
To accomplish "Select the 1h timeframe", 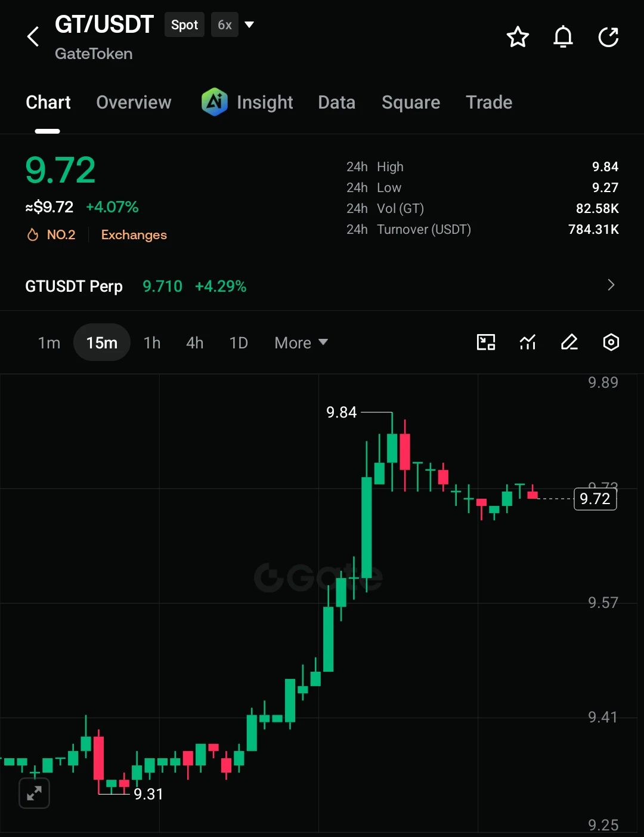I will (x=152, y=343).
